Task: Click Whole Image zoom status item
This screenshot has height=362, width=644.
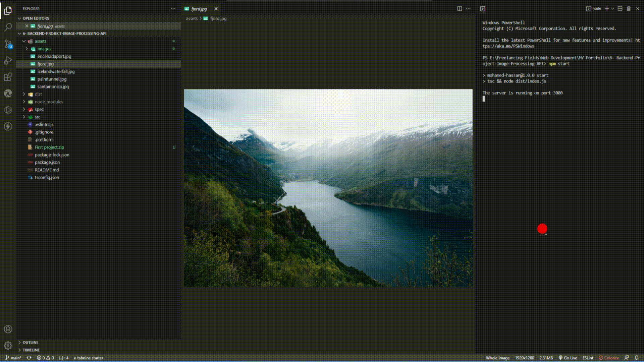Action: [x=497, y=358]
